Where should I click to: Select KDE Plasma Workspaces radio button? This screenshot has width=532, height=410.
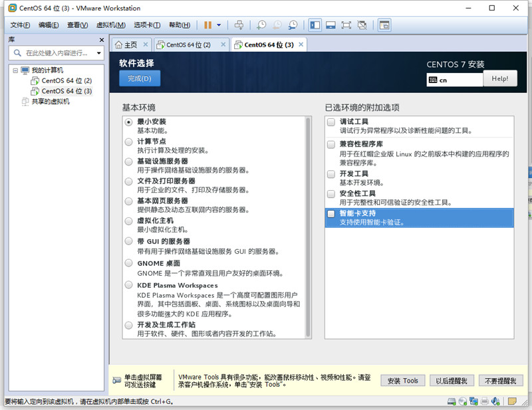coord(128,285)
